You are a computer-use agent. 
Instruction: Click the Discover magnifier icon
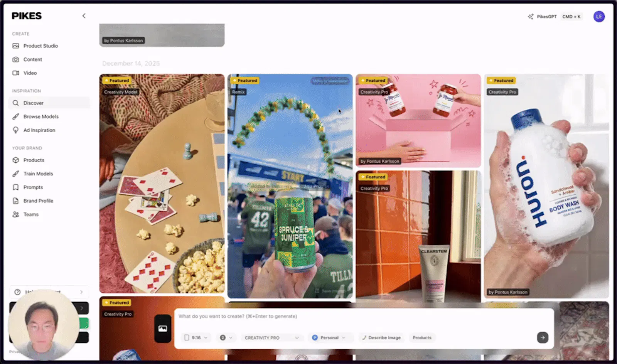pos(16,103)
